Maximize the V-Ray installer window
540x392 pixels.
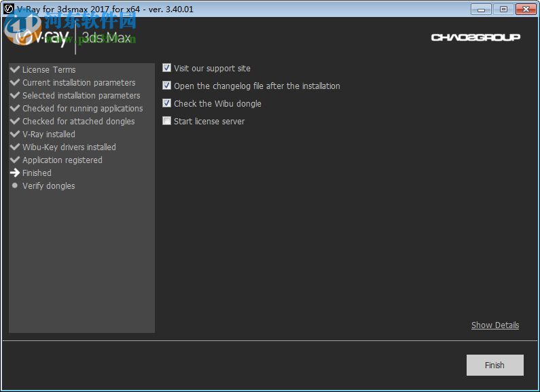pos(503,10)
